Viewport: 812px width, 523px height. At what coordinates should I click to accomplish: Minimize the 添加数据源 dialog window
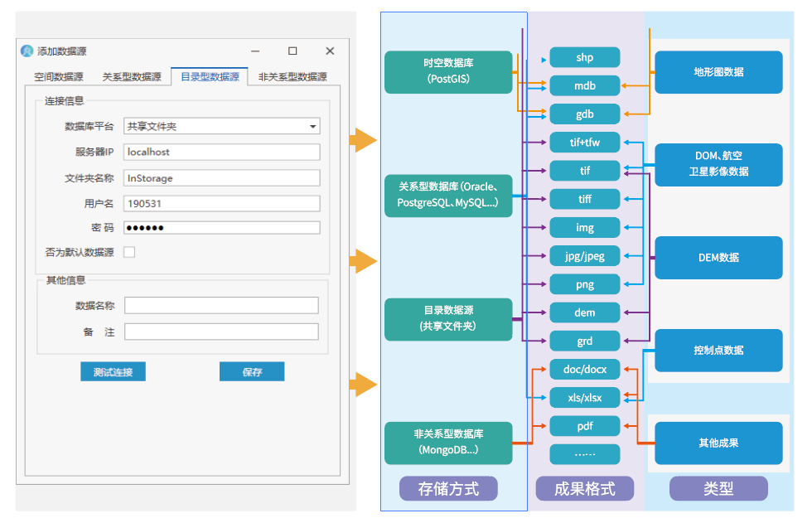[255, 51]
